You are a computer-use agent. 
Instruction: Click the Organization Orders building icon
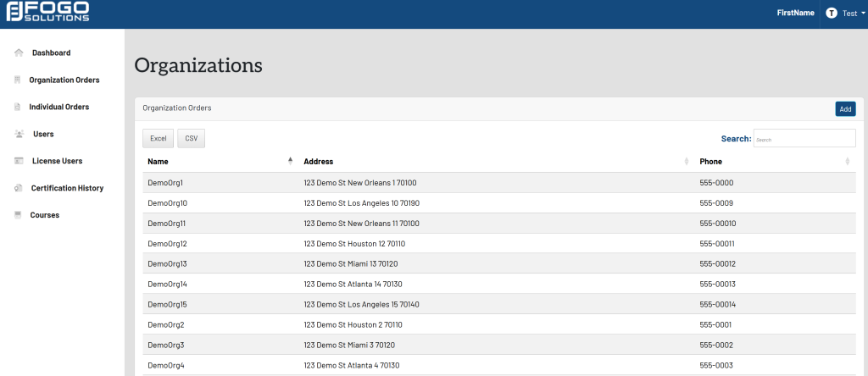(x=18, y=80)
